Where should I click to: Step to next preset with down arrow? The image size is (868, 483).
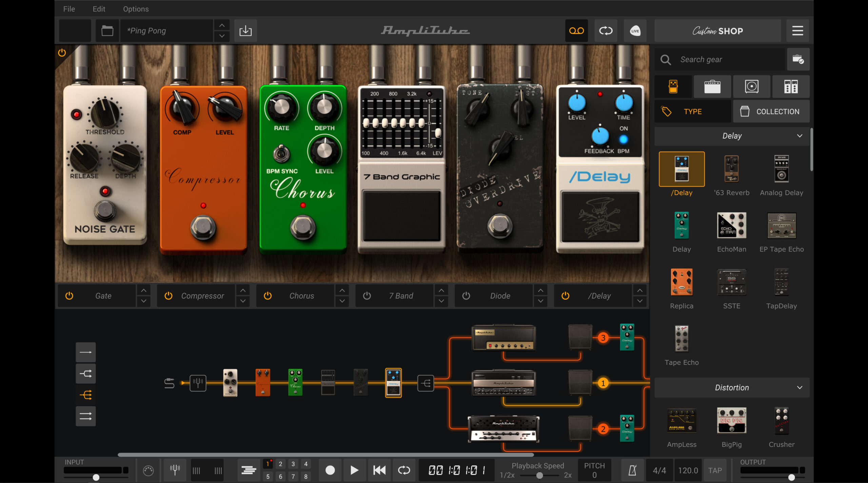222,36
